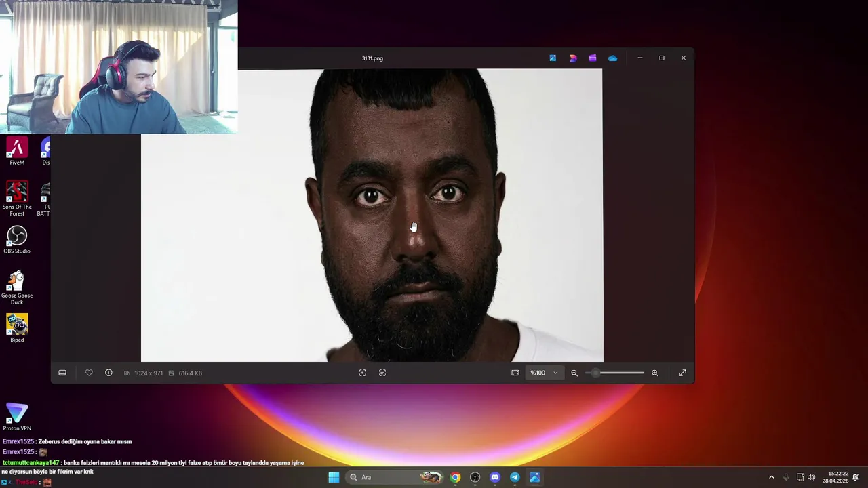Select Sons Of The Forest shortcut

pos(17,199)
